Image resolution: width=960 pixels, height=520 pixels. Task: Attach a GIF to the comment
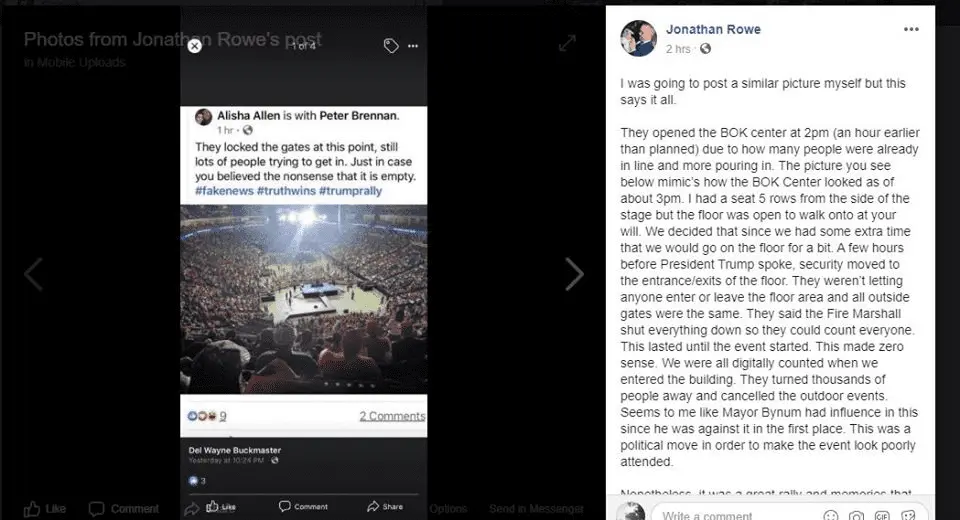click(883, 515)
